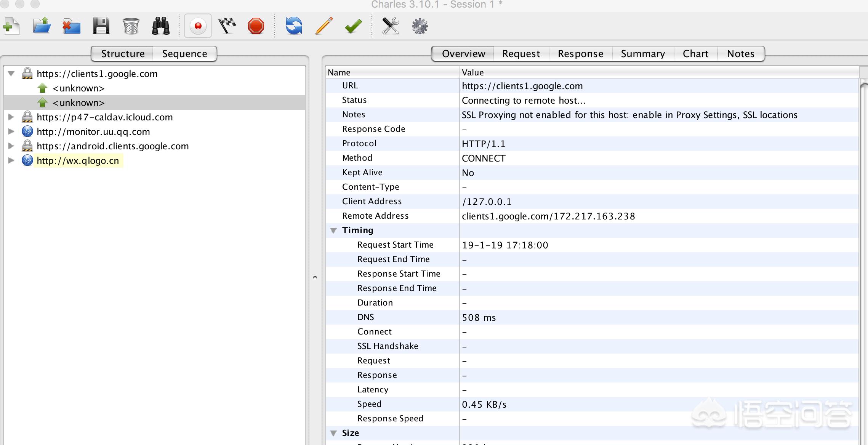Click Request Start Time value 19-1-19 17:18:00
The width and height of the screenshot is (868, 445).
[505, 245]
